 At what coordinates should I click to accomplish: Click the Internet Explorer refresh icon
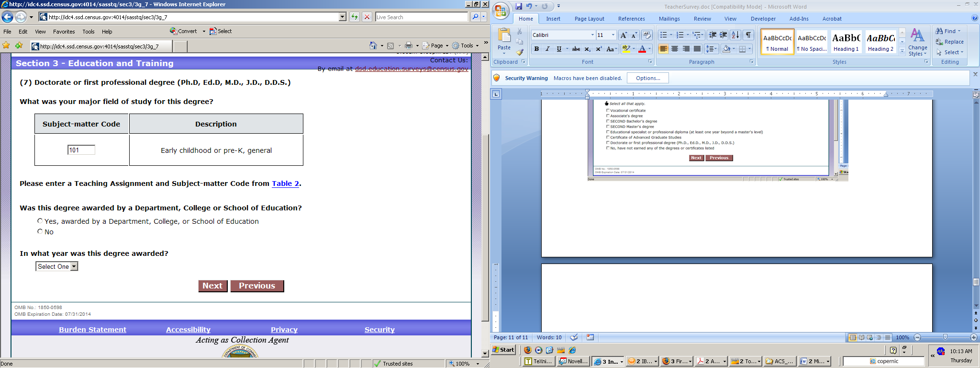pos(355,17)
